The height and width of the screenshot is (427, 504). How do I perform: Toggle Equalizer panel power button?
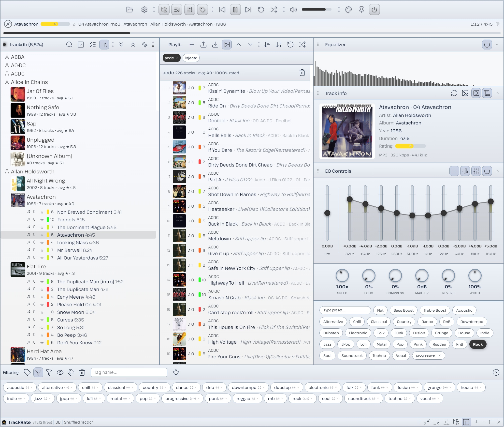(487, 45)
